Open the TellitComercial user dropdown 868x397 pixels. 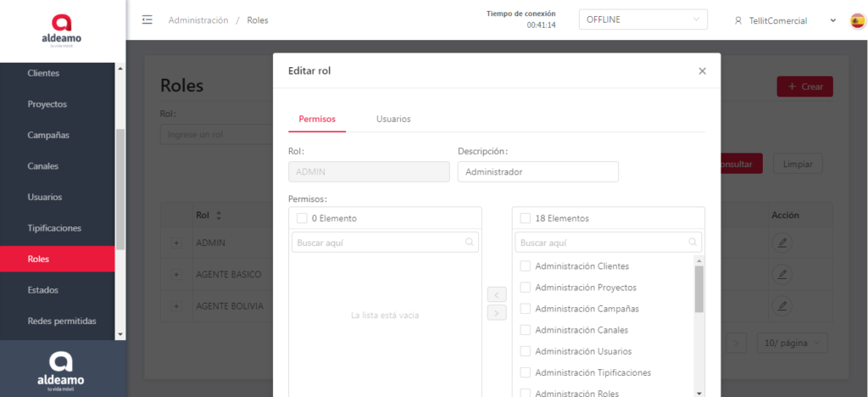(785, 20)
